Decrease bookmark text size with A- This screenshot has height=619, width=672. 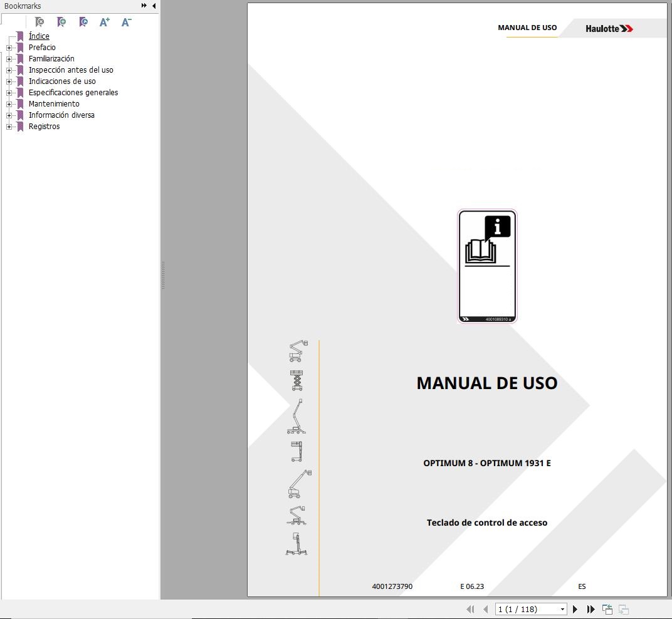point(125,22)
